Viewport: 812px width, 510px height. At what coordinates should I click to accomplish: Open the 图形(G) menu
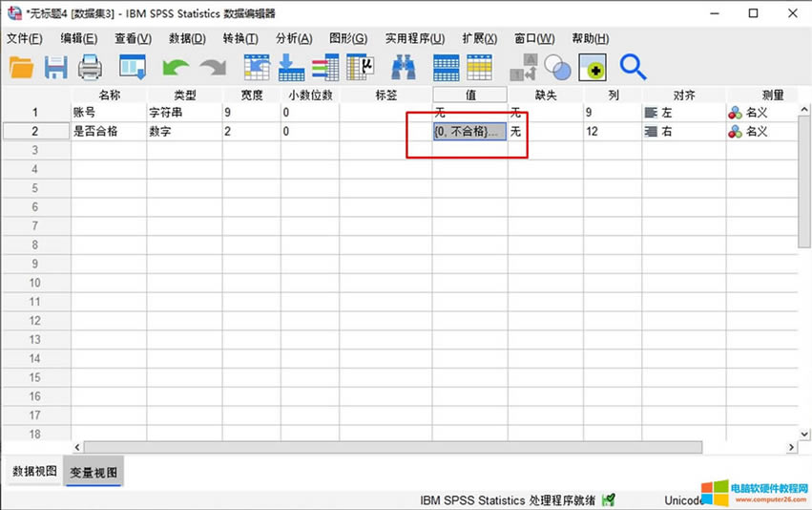pyautogui.click(x=348, y=38)
